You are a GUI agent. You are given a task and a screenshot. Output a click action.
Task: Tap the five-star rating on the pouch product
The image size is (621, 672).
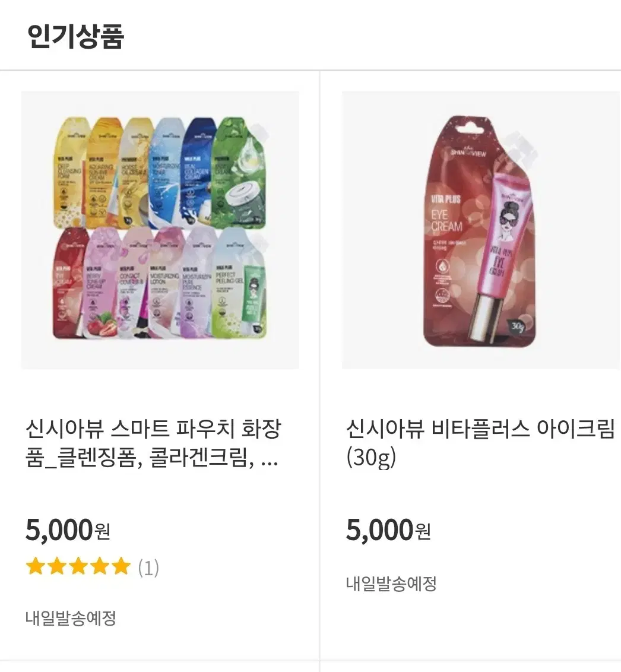(x=78, y=568)
